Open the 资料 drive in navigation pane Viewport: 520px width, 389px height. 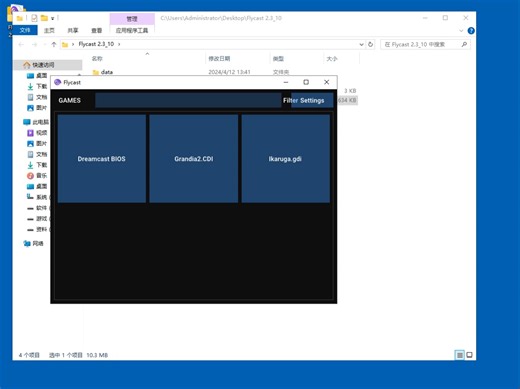(42, 229)
